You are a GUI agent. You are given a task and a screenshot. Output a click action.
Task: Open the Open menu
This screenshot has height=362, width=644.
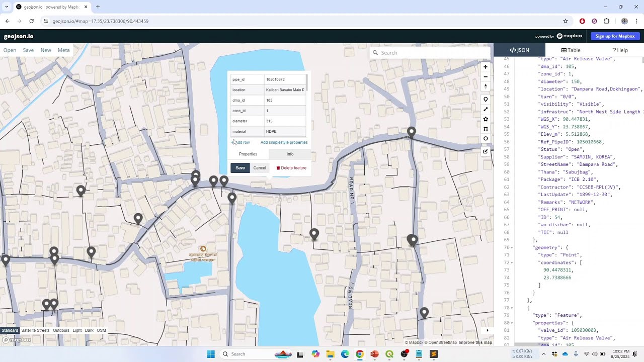point(10,50)
